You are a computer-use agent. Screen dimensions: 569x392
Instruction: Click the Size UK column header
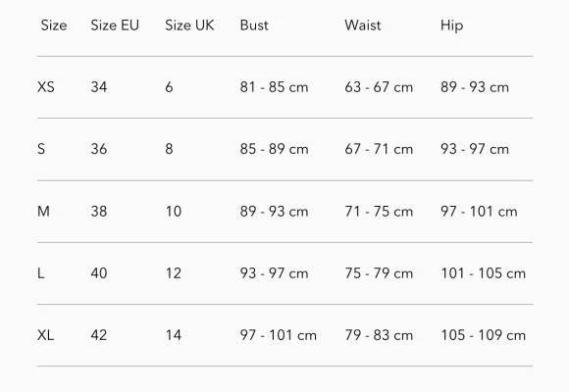[189, 25]
